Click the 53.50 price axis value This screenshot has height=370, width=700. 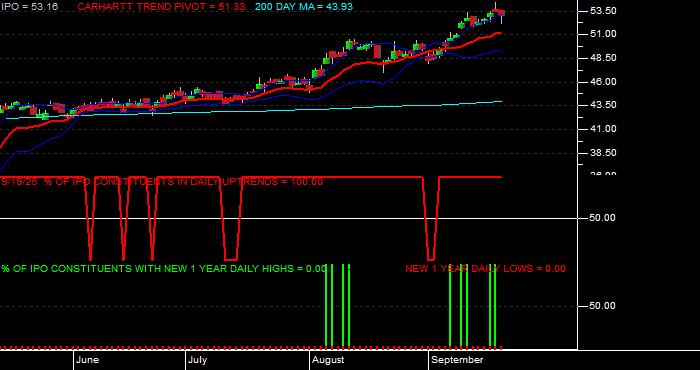(x=603, y=11)
